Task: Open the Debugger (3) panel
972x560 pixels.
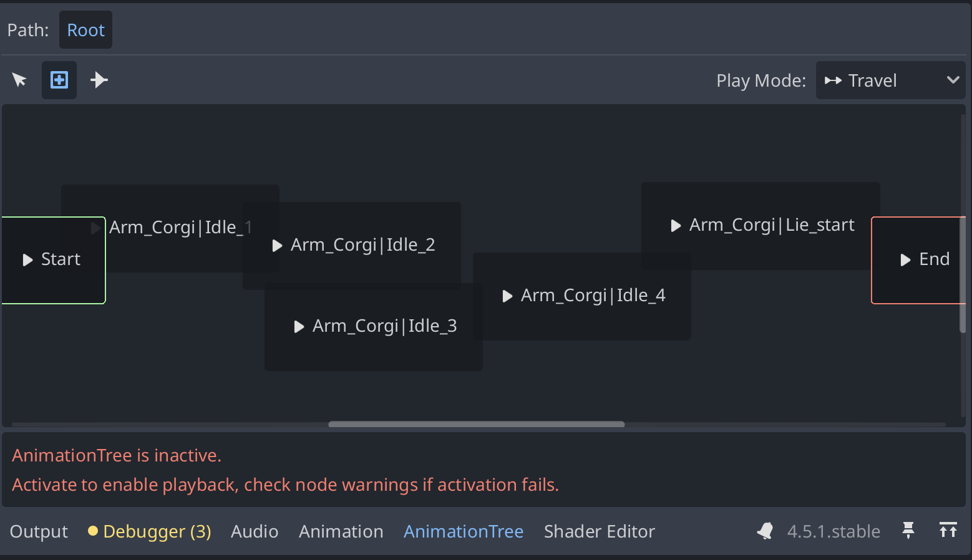Action: click(150, 531)
